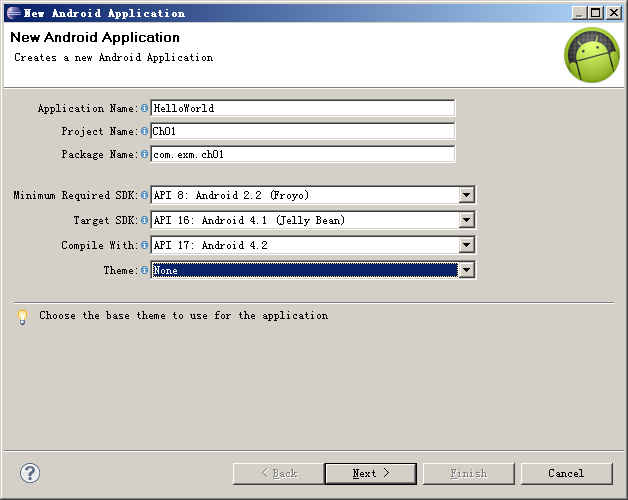Click info icon beside Project Name
Image resolution: width=628 pixels, height=500 pixels.
(x=144, y=131)
